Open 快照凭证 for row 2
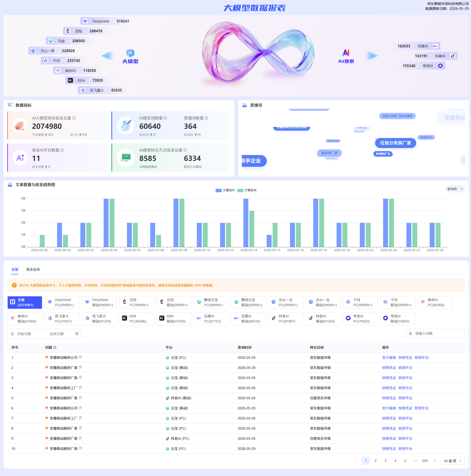Screen dimensions: 471x476 tap(389, 368)
